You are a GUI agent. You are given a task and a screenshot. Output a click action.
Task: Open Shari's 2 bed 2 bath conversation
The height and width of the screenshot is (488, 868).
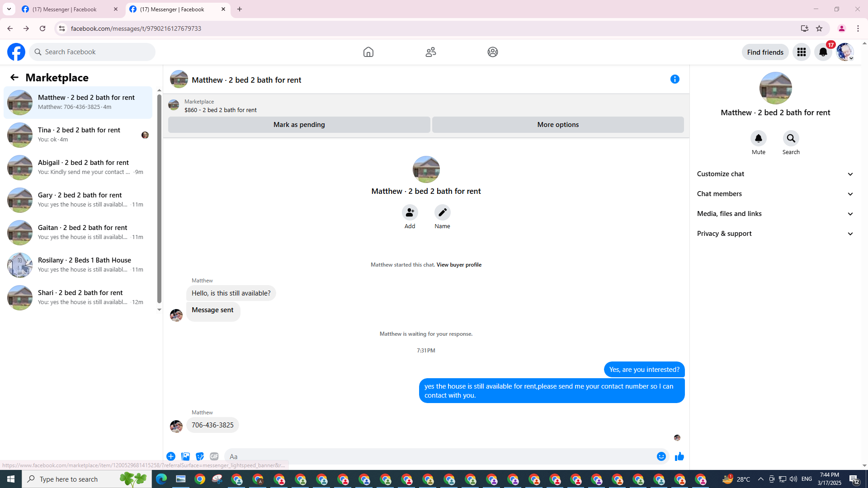tap(78, 297)
